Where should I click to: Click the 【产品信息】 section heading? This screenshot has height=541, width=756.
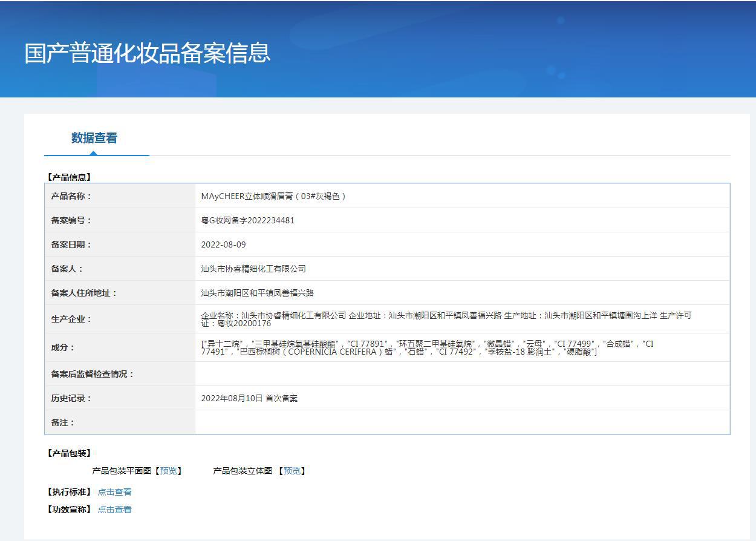point(69,177)
